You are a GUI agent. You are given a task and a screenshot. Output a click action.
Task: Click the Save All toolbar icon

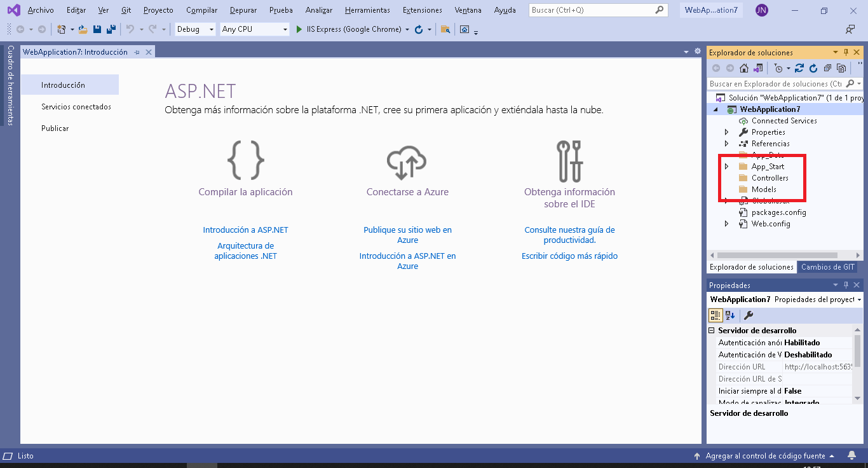(x=111, y=29)
